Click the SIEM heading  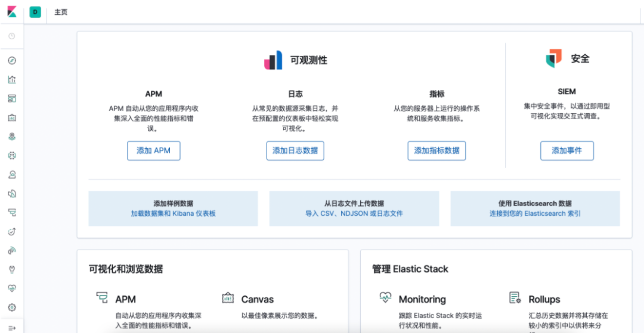point(567,92)
